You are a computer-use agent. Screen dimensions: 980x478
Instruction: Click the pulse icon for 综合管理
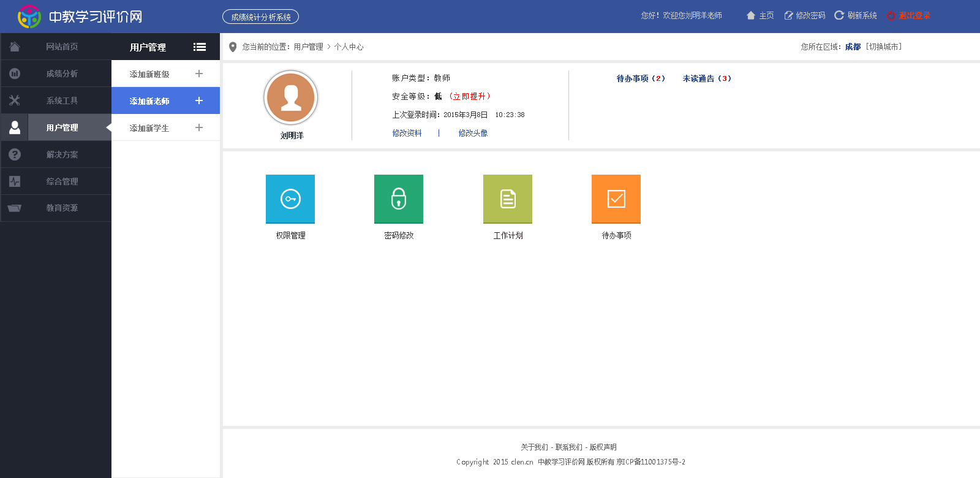point(15,181)
